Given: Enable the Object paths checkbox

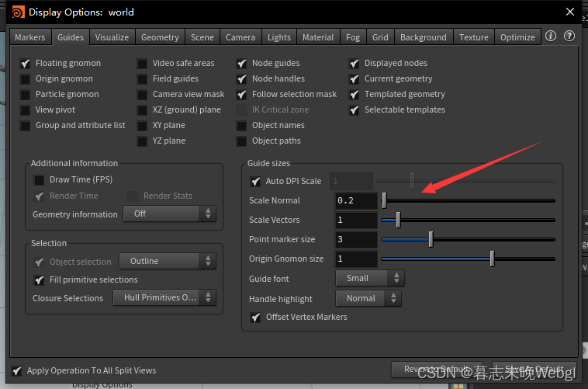Looking at the screenshot, I should [x=241, y=141].
